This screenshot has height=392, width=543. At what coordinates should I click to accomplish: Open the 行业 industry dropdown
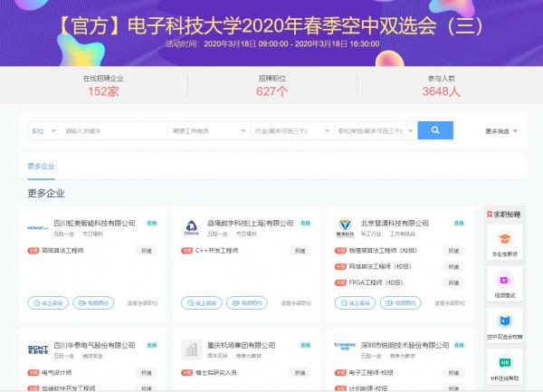tap(291, 131)
